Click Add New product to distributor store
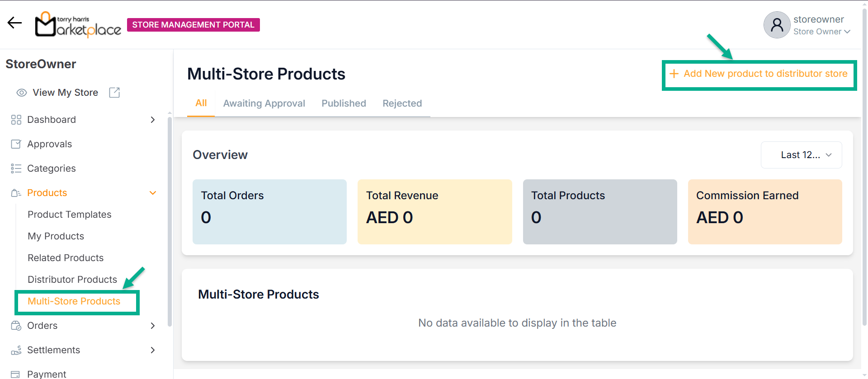Image resolution: width=868 pixels, height=379 pixels. (x=759, y=74)
